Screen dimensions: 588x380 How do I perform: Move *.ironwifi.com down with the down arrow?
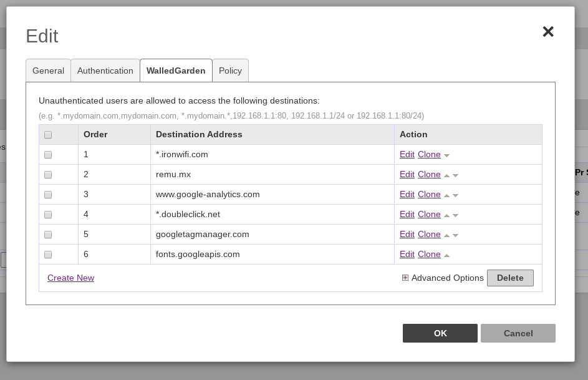coord(447,155)
